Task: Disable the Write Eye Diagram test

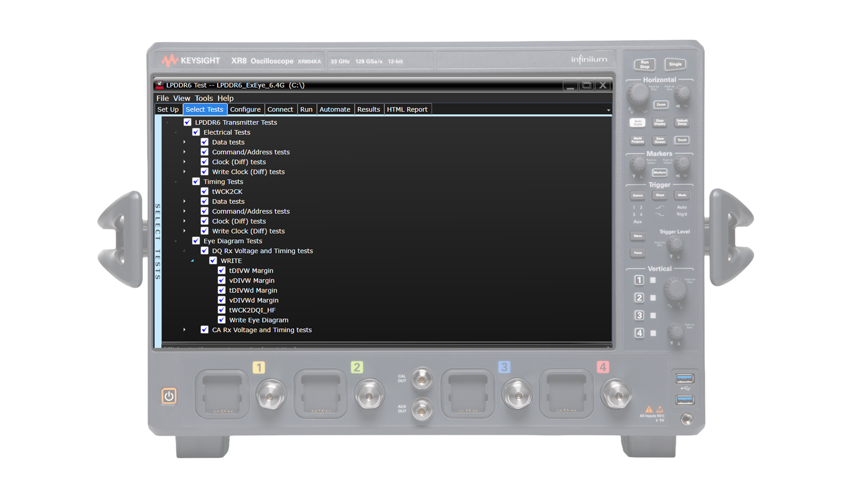Action: (x=221, y=319)
